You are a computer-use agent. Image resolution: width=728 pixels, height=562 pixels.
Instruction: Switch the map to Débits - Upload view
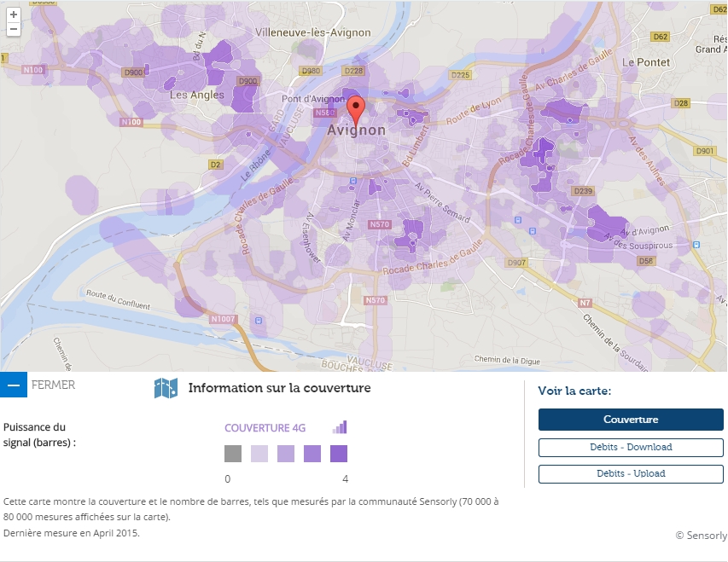631,473
